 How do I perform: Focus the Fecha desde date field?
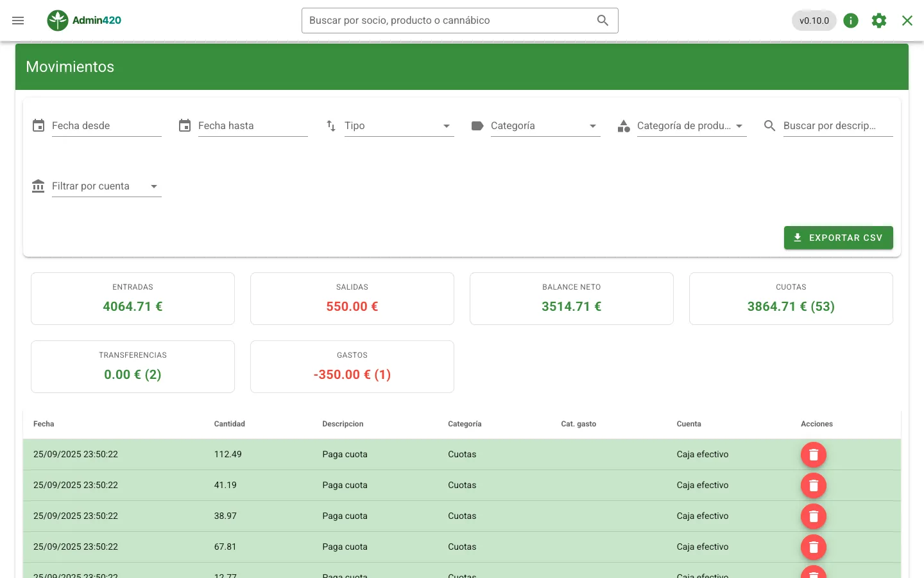coord(107,126)
